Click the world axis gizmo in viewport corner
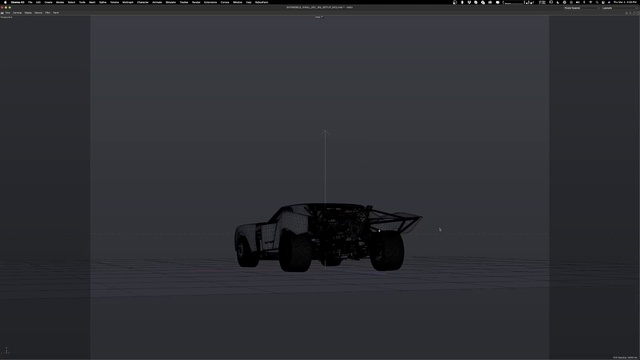Screen dimensions: 640x360 tap(6, 351)
